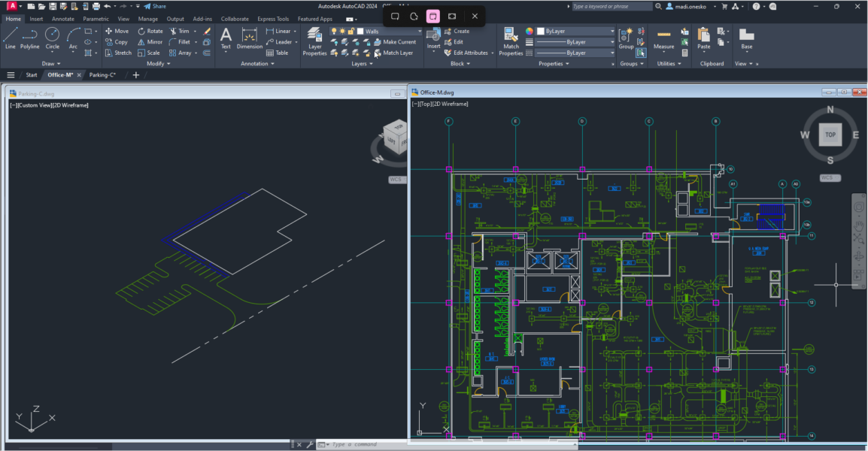
Task: Open the Text annotation tool
Action: [226, 38]
